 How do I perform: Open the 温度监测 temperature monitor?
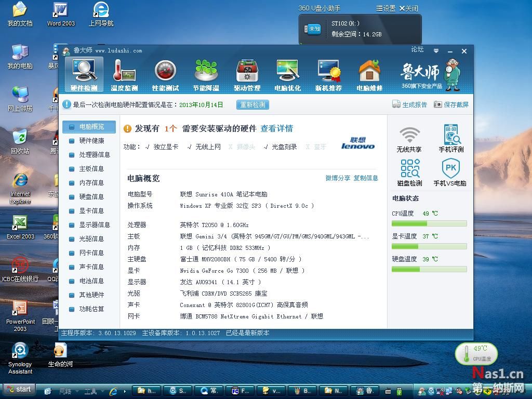[x=125, y=75]
